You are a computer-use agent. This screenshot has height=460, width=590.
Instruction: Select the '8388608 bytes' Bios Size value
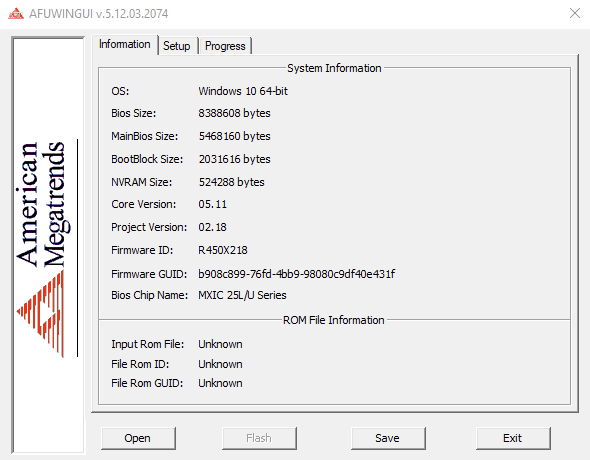point(234,113)
